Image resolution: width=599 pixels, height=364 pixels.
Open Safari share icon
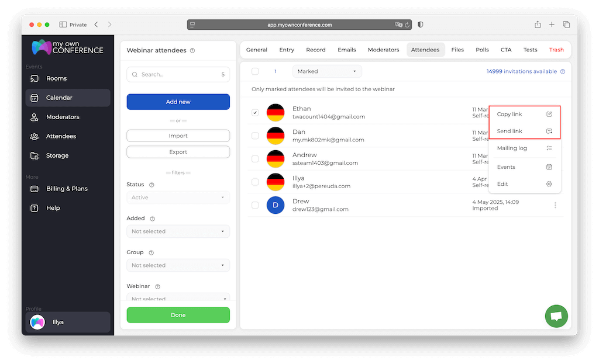[x=537, y=25]
